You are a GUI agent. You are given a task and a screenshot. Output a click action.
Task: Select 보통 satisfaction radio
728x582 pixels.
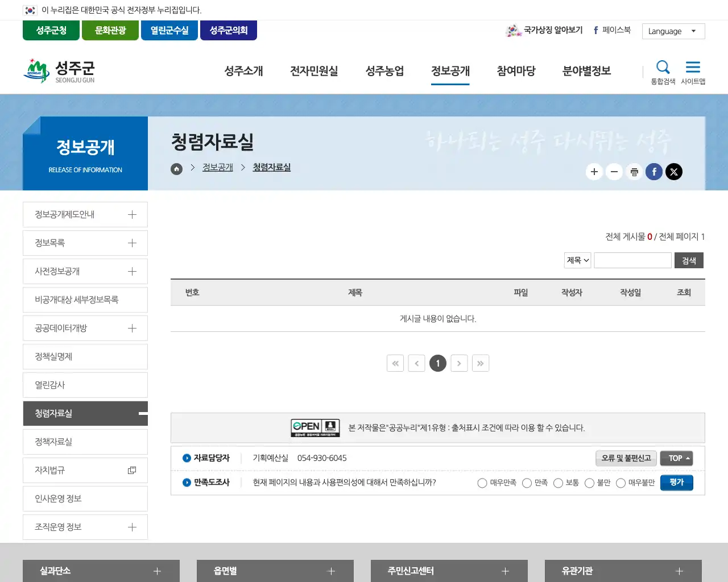pos(558,483)
